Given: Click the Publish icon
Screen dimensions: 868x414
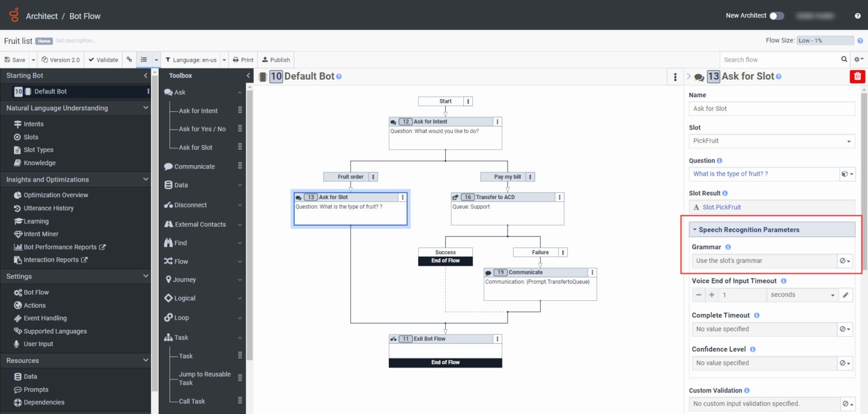Looking at the screenshot, I should click(276, 59).
